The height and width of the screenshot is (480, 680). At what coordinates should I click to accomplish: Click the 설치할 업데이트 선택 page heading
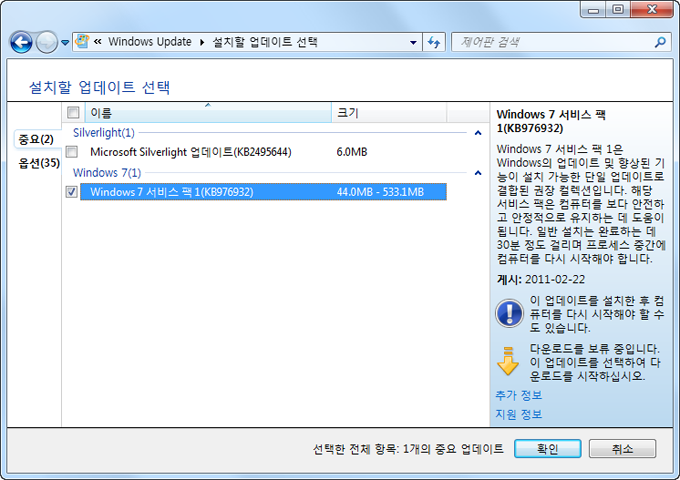99,87
